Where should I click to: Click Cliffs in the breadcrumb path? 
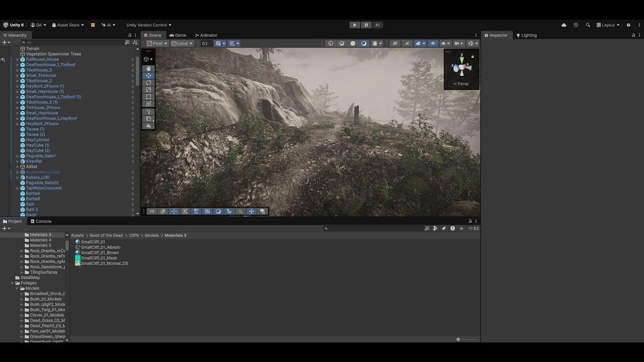click(x=134, y=235)
